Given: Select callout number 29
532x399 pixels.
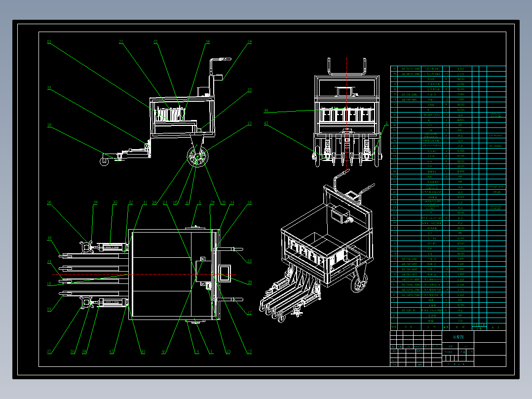Looking at the screenshot, I should [212, 202].
